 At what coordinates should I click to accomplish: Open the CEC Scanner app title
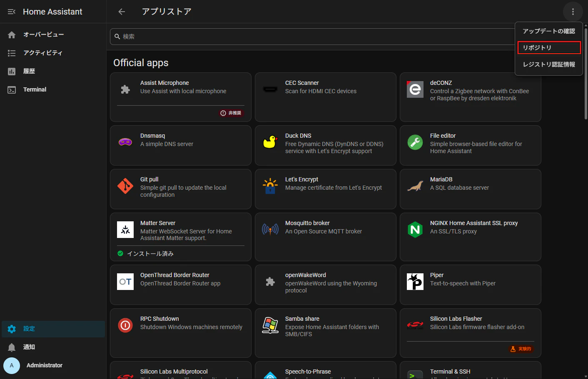tap(302, 83)
